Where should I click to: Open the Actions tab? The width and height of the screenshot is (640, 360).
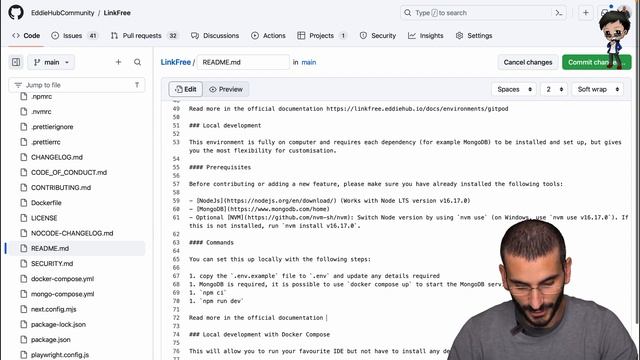(268, 36)
